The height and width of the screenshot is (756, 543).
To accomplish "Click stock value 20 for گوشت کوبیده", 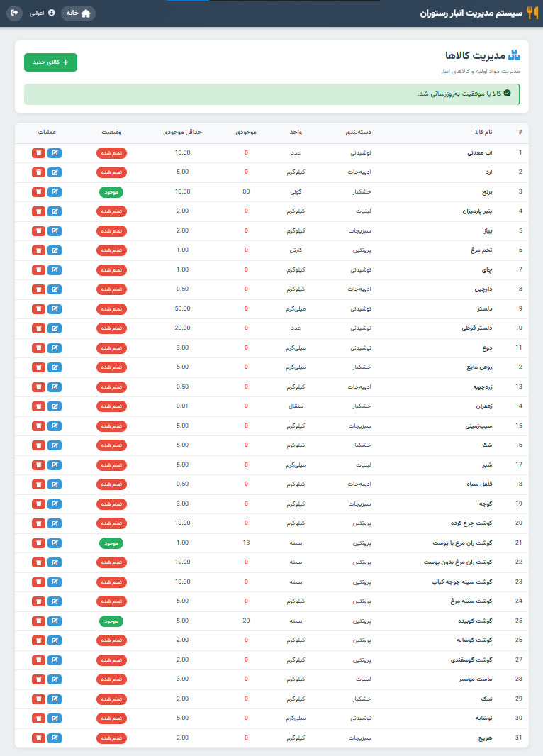I will point(246,621).
